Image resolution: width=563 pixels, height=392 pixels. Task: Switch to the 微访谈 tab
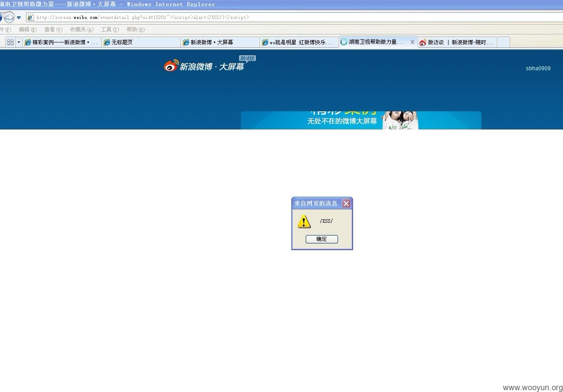click(457, 42)
